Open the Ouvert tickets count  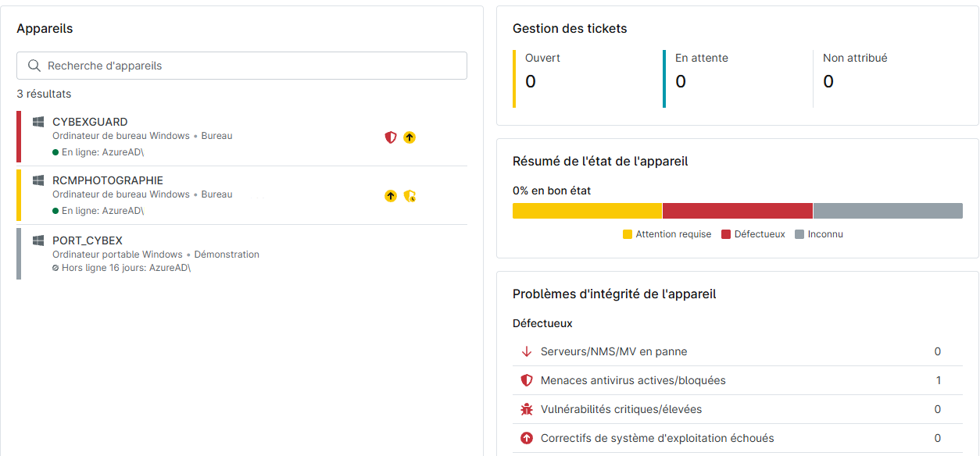click(531, 81)
